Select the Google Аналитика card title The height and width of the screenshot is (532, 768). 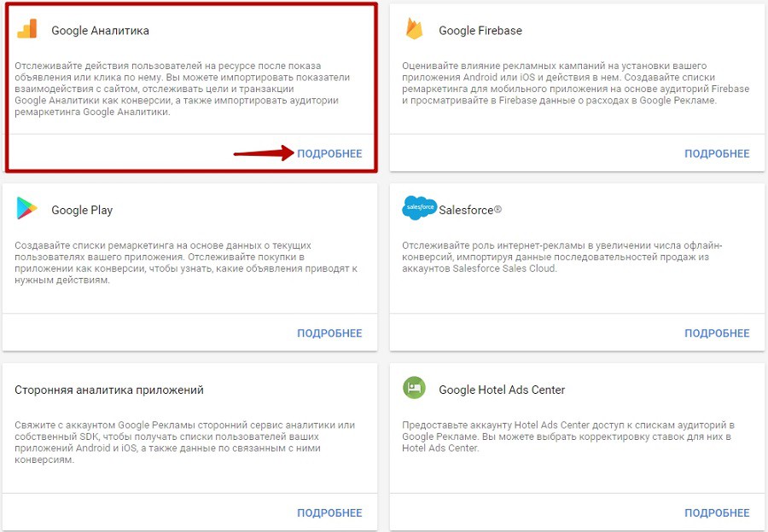click(101, 31)
